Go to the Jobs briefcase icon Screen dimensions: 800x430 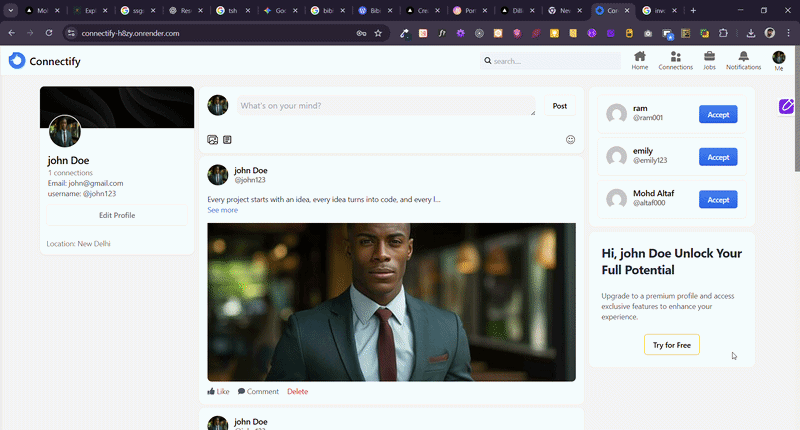[x=709, y=57]
